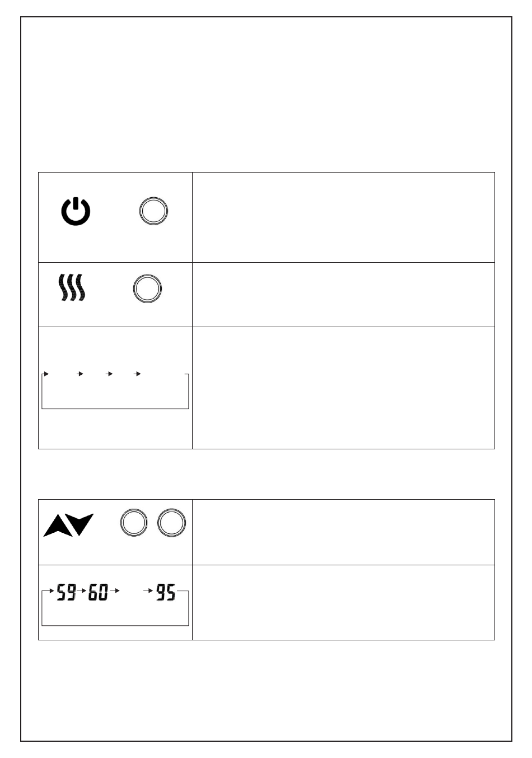Image resolution: width=532 pixels, height=758 pixels.
Task: Click the first arrow in the heat cycle diagram
Action: pyautogui.click(x=46, y=374)
